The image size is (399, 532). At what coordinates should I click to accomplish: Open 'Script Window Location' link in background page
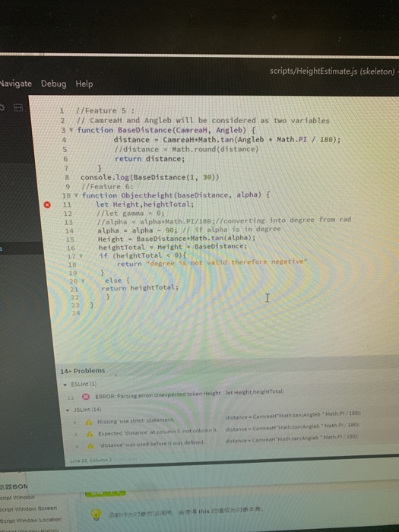[31, 520]
